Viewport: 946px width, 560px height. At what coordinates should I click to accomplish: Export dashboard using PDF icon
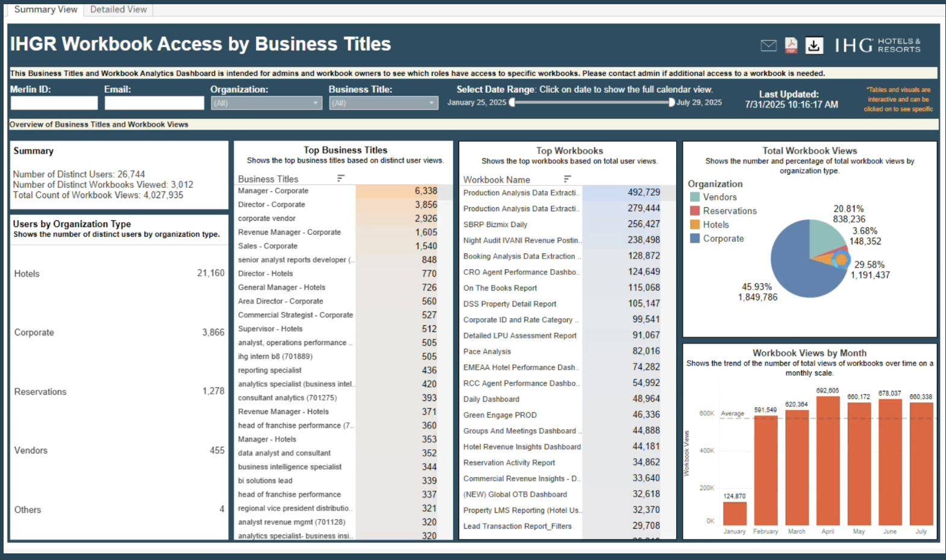click(791, 45)
